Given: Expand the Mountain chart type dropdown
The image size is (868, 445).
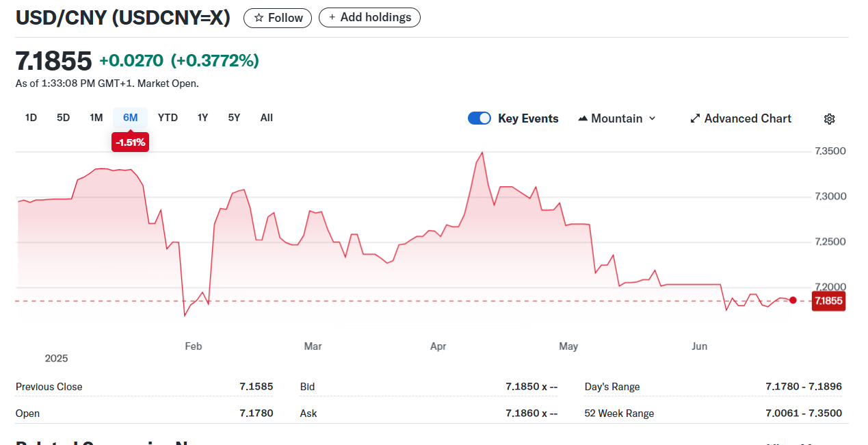Looking at the screenshot, I should 652,119.
